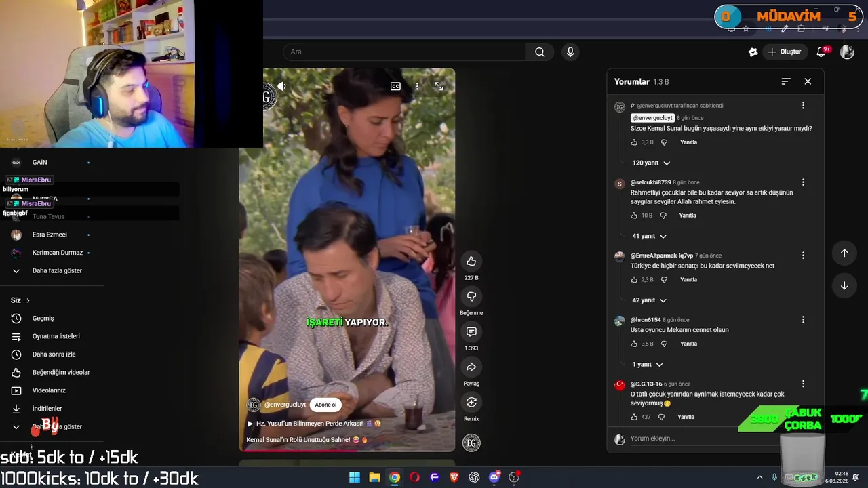This screenshot has height=488, width=868.
Task: Like the pinned @envergucluyt comment
Action: coord(634,142)
